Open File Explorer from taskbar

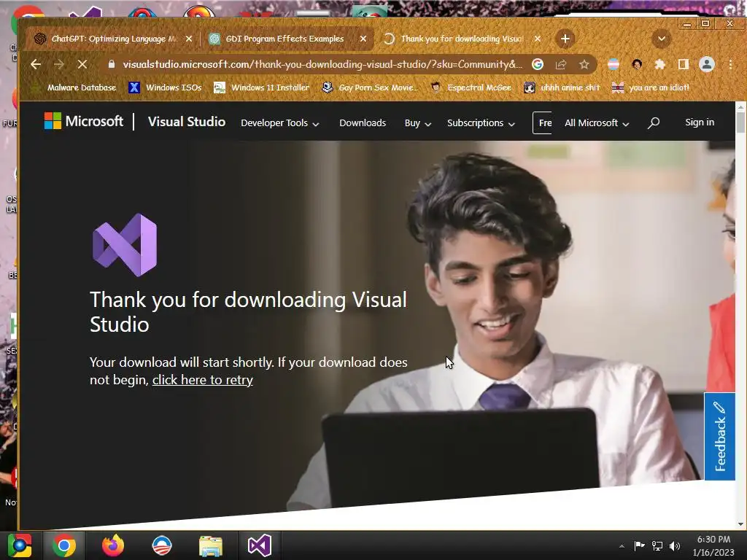tap(211, 545)
